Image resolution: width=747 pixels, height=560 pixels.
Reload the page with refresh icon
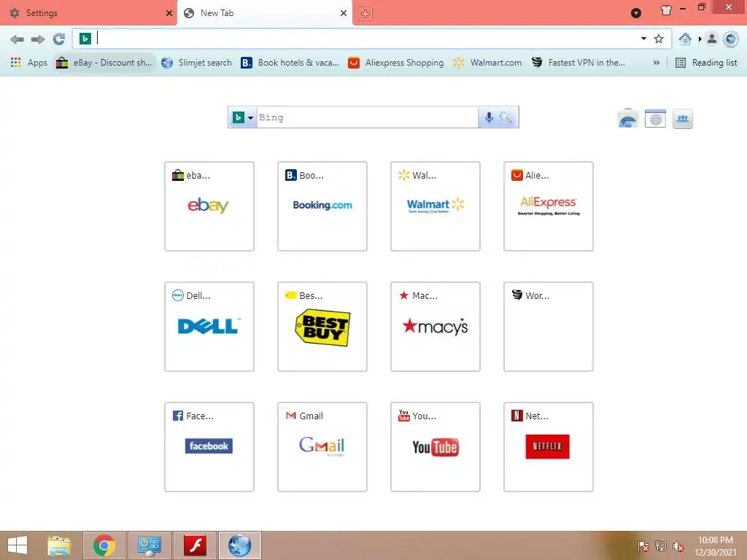[59, 39]
